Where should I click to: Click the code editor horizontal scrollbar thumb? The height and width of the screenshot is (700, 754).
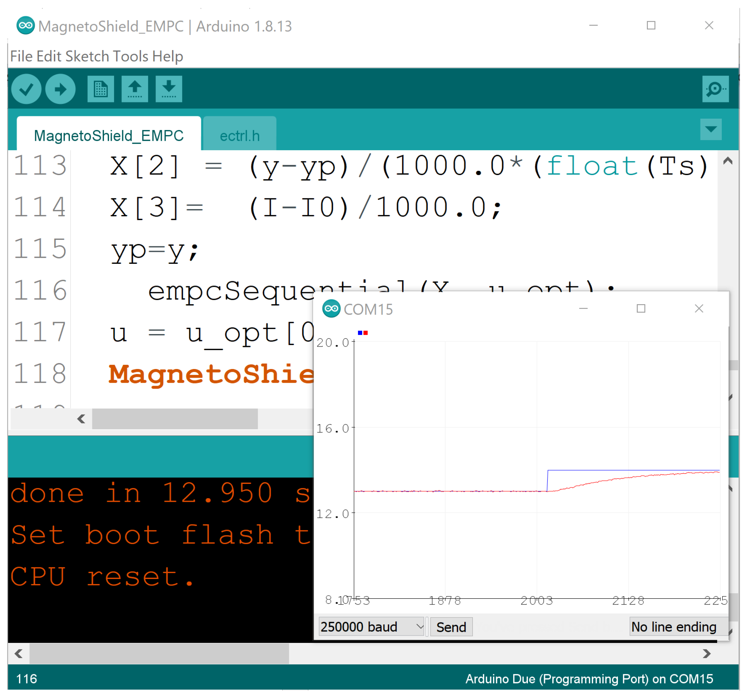pyautogui.click(x=175, y=419)
